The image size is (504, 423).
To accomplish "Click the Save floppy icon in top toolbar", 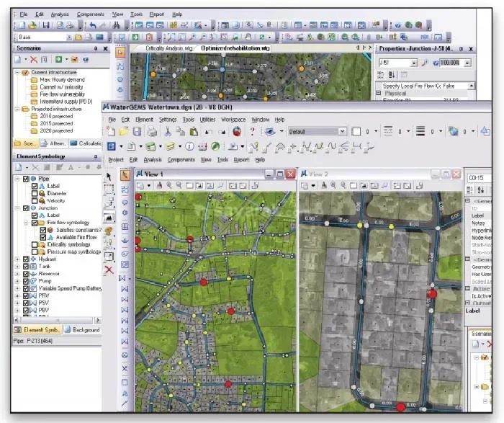I will click(x=46, y=25).
